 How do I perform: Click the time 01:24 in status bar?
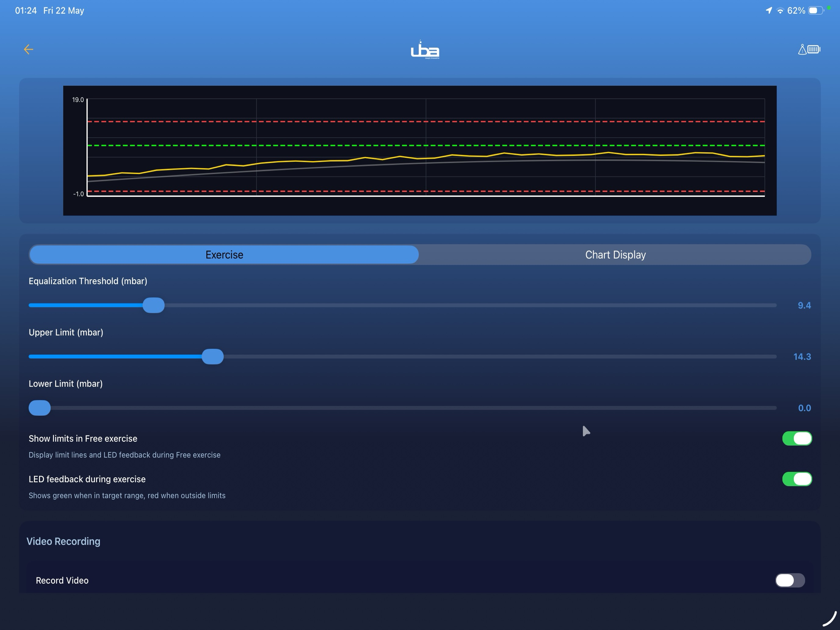pos(26,11)
